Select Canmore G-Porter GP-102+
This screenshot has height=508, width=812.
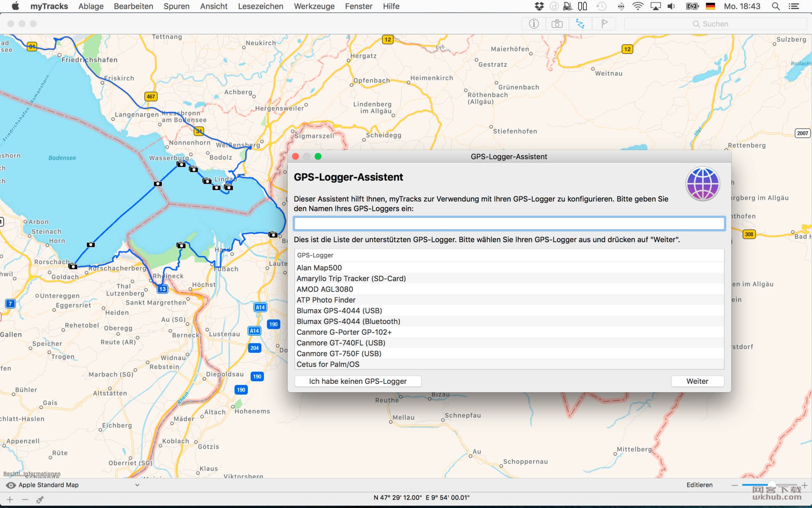[509, 332]
